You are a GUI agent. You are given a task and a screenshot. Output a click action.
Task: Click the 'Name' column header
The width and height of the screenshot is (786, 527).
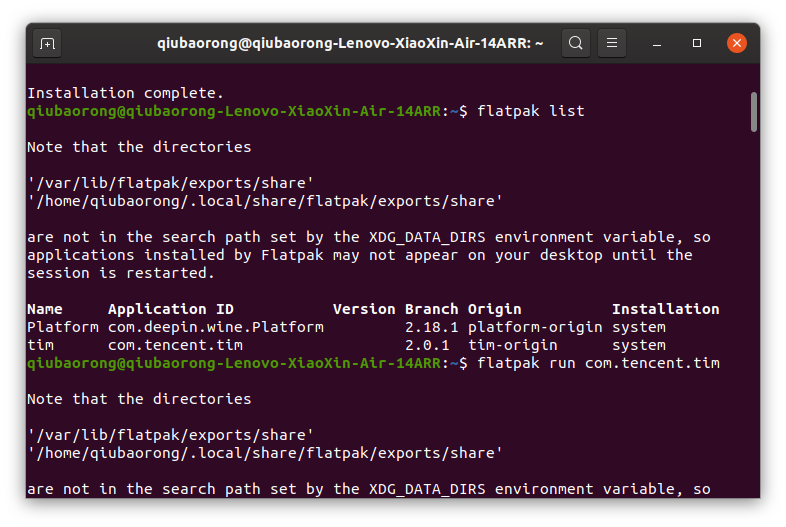(45, 309)
